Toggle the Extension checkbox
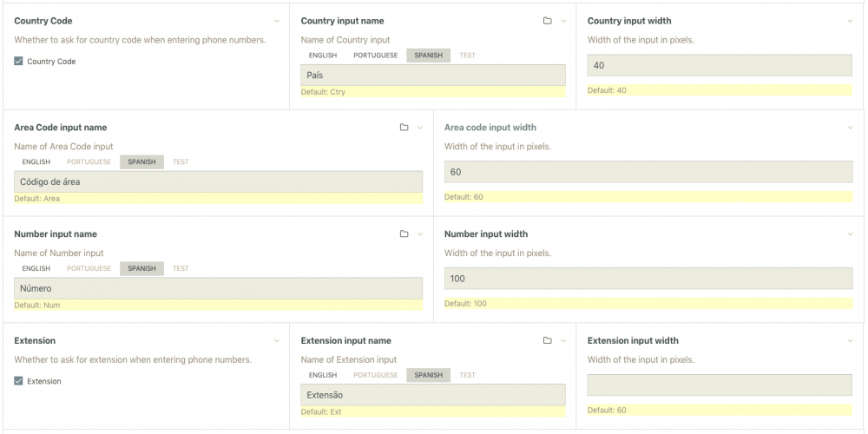The width and height of the screenshot is (868, 434). click(19, 381)
